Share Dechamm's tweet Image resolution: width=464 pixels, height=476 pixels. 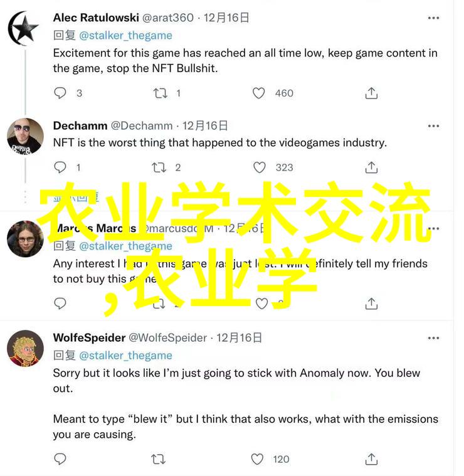(371, 167)
